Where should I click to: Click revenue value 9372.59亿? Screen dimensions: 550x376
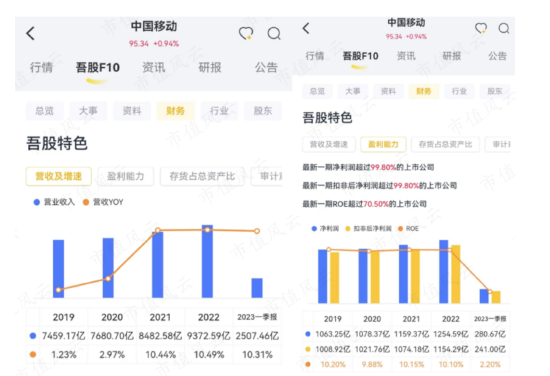click(x=209, y=336)
